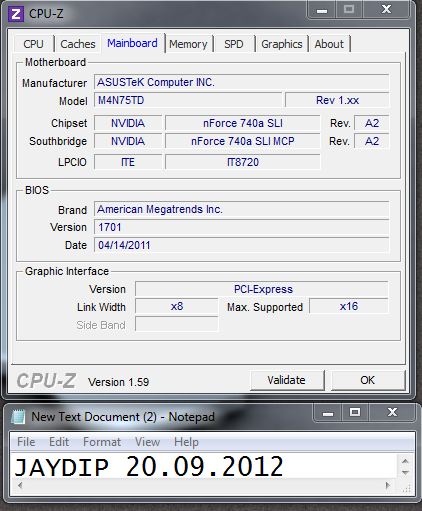Click the LPCIO vendor ITE field
The width and height of the screenshot is (422, 511).
[x=128, y=162]
